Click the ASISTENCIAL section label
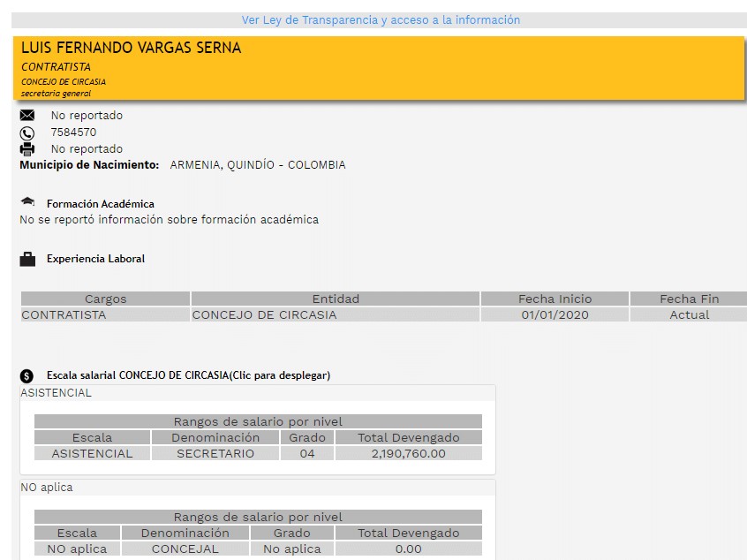Screen dimensions: 747x560 56,393
